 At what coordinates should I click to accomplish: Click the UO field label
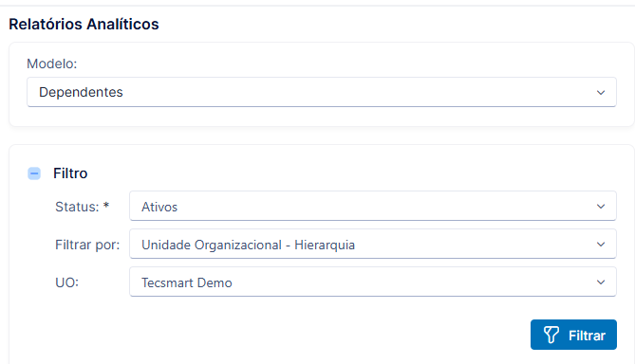(66, 282)
